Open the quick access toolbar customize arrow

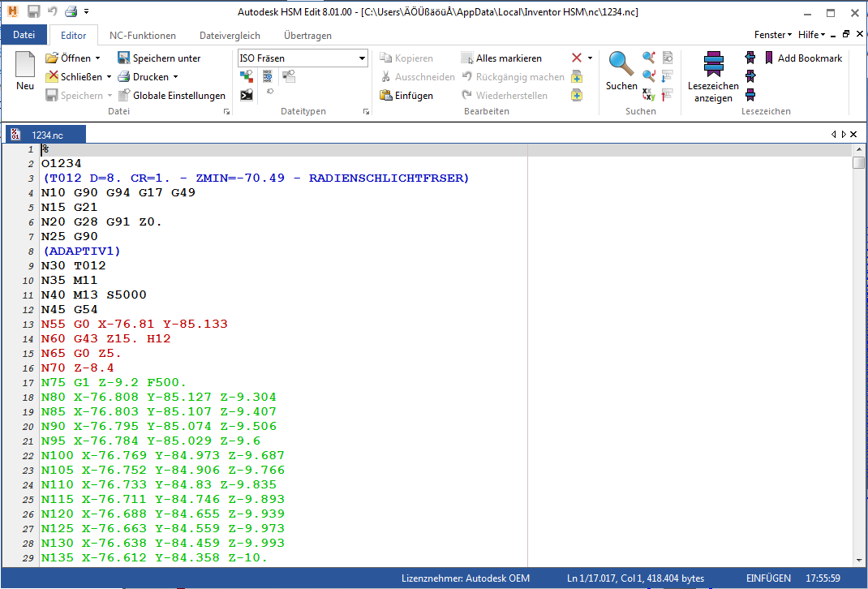pyautogui.click(x=86, y=11)
